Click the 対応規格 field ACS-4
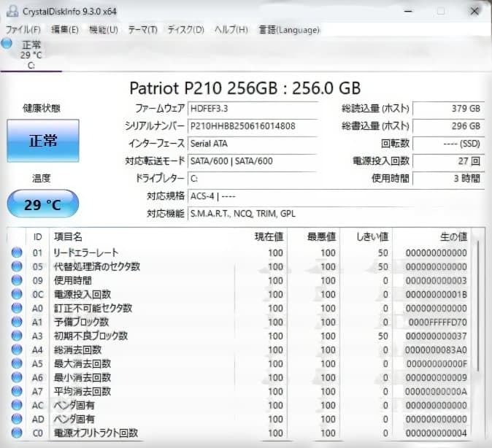Image resolution: width=492 pixels, height=448 pixels. [336, 196]
